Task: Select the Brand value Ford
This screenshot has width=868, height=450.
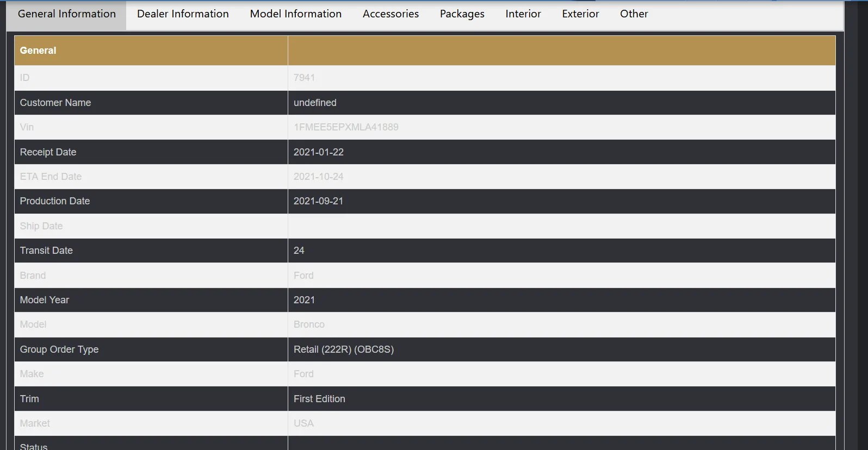Action: (x=303, y=276)
